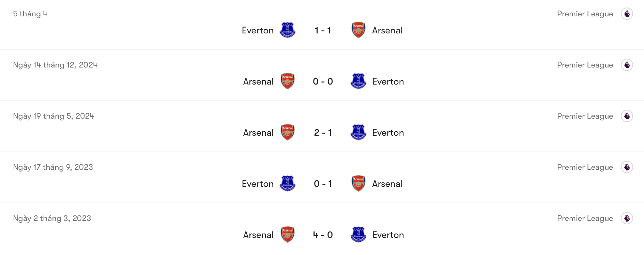
Task: Click Arsenal team name in the 0-0 match
Action: [258, 81]
